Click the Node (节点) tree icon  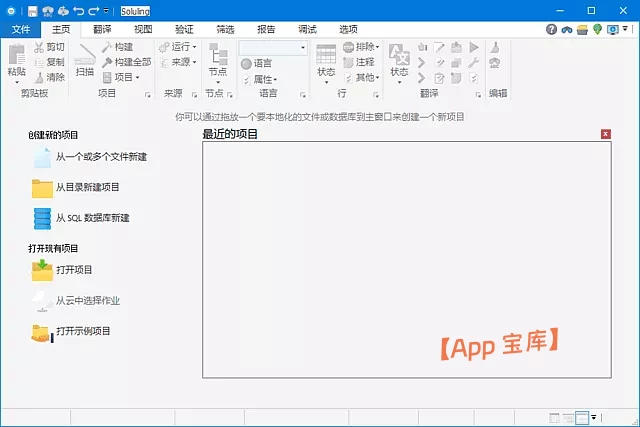218,54
